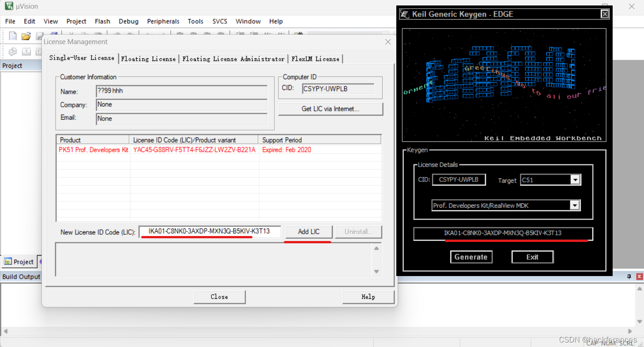The height and width of the screenshot is (347, 644).
Task: Click the Computer ID CID field
Action: pyautogui.click(x=338, y=89)
